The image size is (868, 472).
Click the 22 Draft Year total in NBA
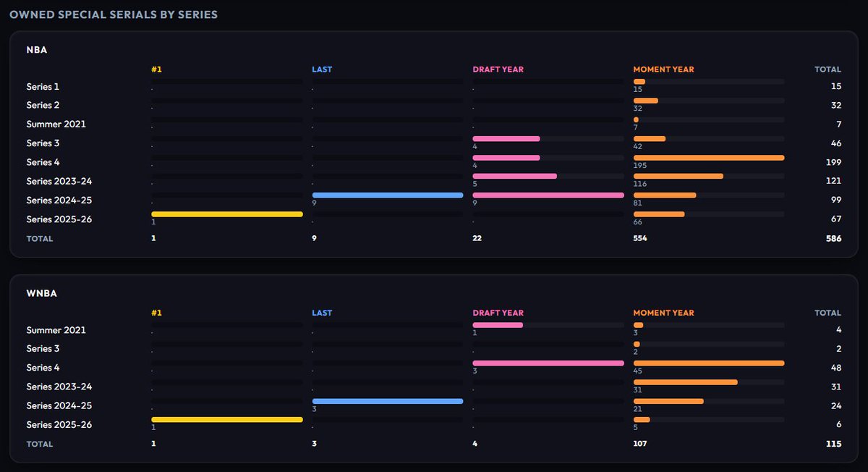477,239
